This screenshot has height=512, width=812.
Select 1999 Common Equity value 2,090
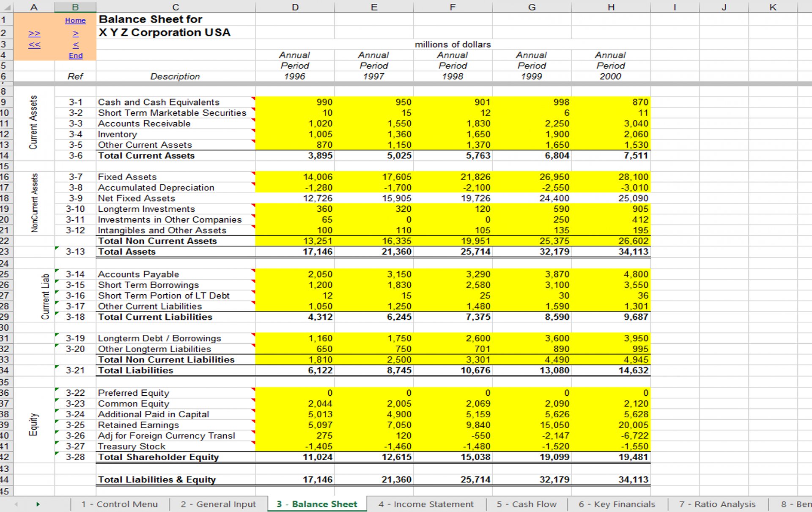pyautogui.click(x=532, y=403)
